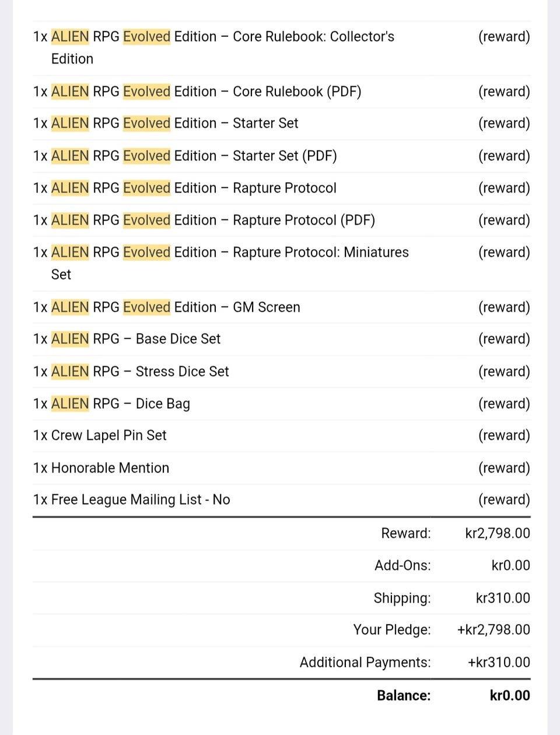Viewport: 560px width, 735px height.
Task: Select the Dice Bag line item
Action: 281,404
